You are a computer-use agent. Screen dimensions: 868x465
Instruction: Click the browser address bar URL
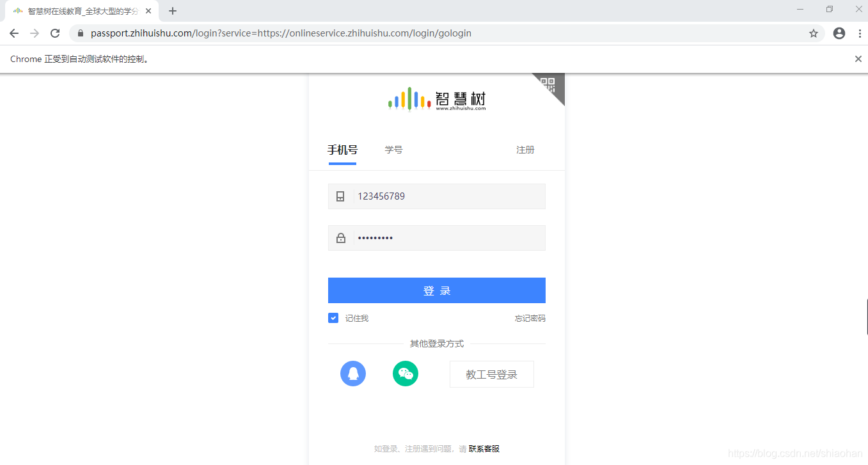coord(281,33)
